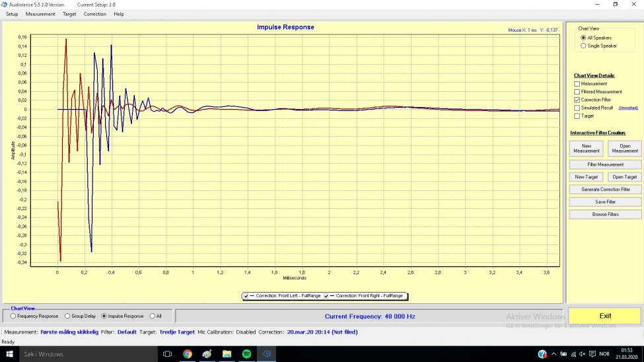The height and width of the screenshot is (362, 644).
Task: Open the paint app icon on taskbar
Action: (x=207, y=354)
